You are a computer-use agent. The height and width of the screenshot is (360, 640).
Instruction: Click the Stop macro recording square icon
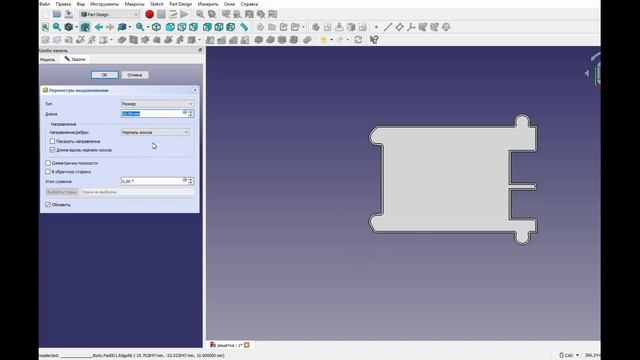161,14
